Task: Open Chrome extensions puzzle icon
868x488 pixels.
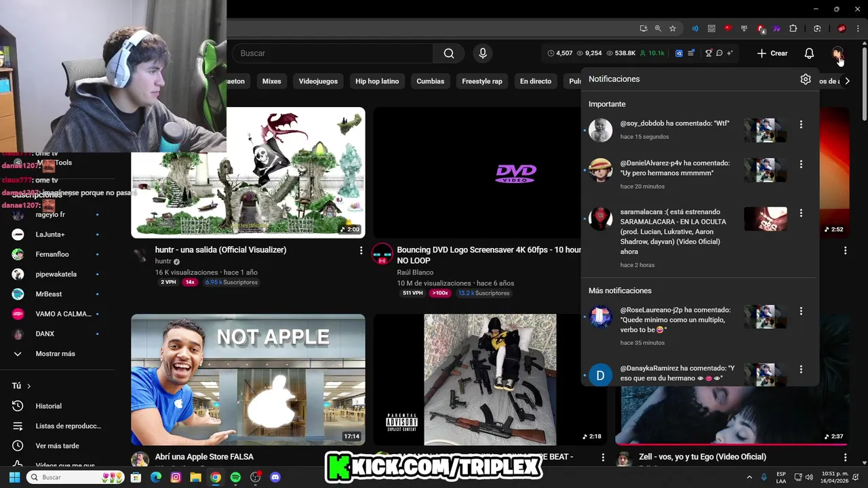Action: [793, 28]
